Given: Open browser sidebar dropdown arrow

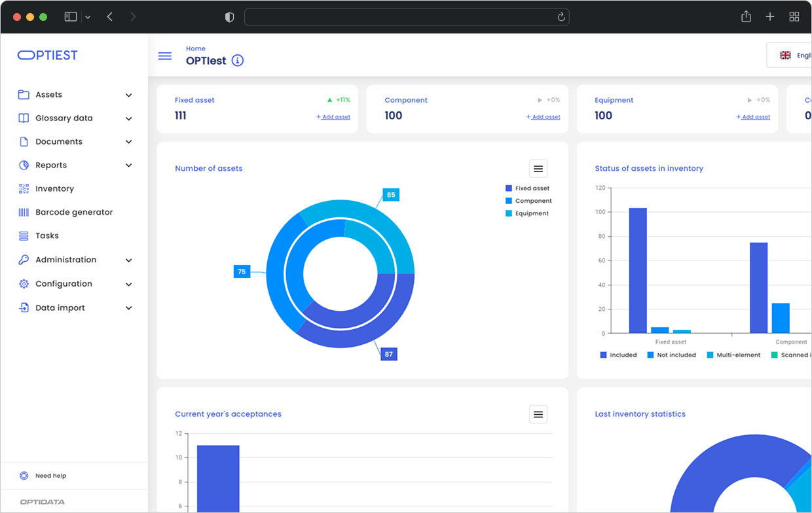Looking at the screenshot, I should click(x=88, y=17).
